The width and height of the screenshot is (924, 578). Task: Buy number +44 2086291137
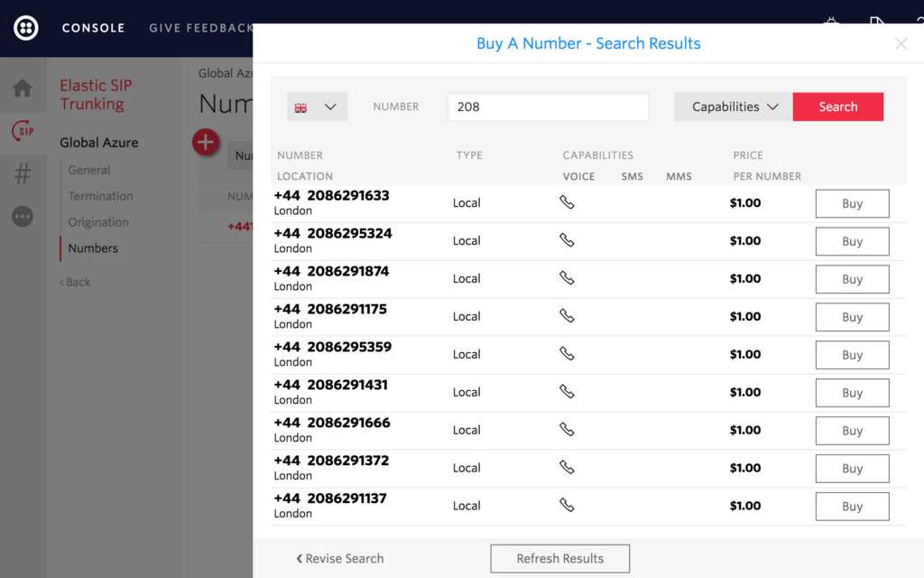(852, 507)
